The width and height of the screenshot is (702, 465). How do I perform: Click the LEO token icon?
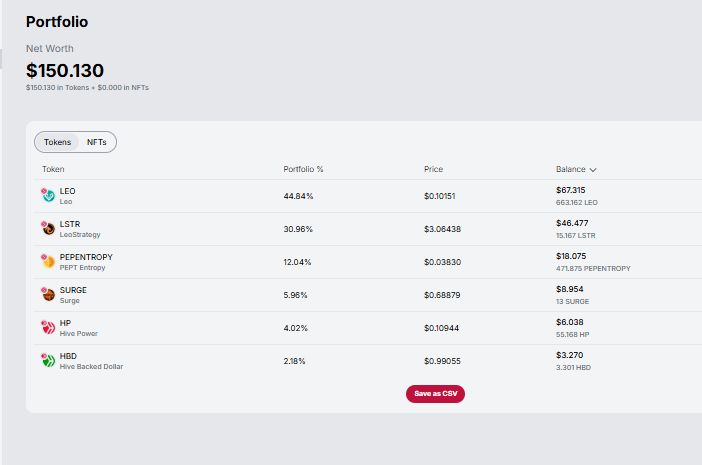click(47, 196)
